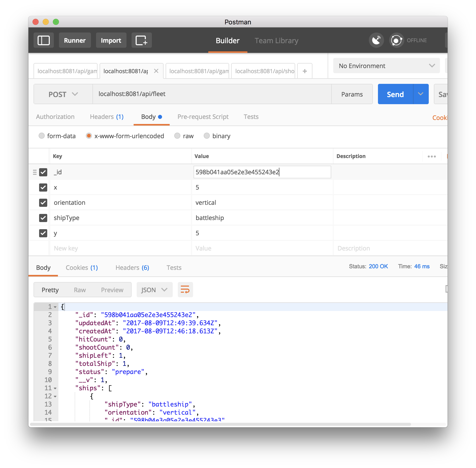Open the response Tests tab

174,268
